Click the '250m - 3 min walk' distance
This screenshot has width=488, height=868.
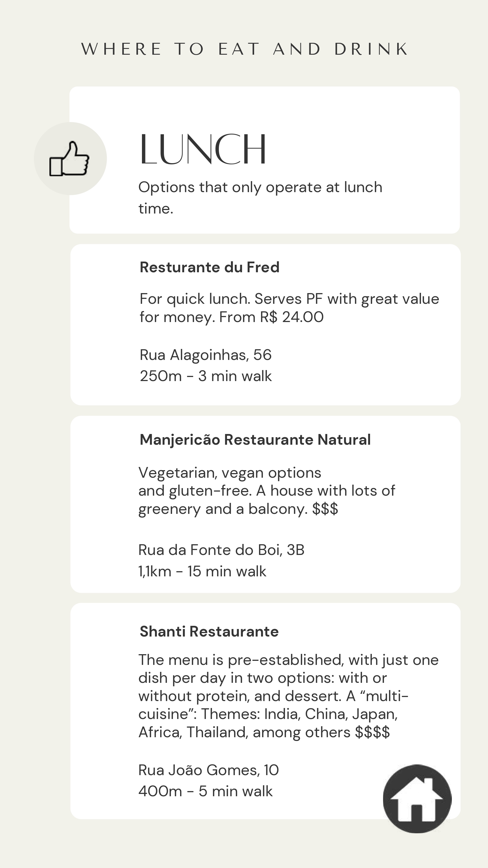click(206, 376)
